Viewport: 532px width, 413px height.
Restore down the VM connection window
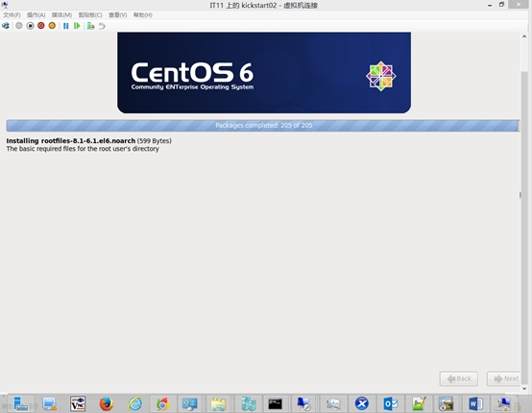(x=502, y=5)
